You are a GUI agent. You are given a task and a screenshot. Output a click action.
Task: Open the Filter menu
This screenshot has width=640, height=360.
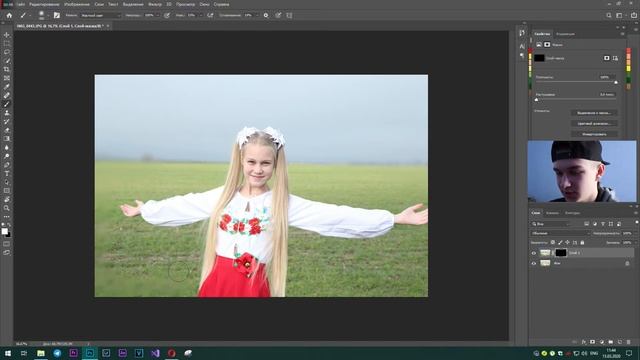155,4
